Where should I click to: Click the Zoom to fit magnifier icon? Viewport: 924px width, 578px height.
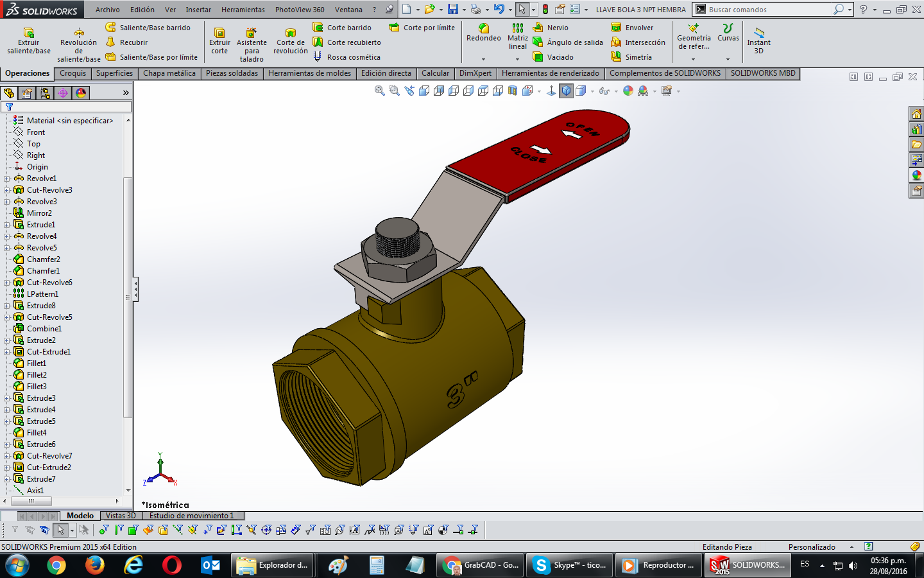(380, 91)
